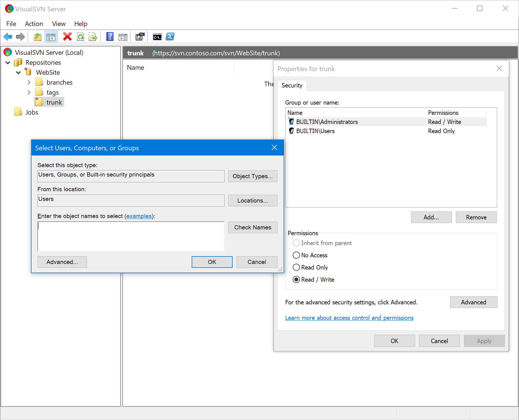
Task: Click the Up One Level folder icon
Action: coord(37,37)
